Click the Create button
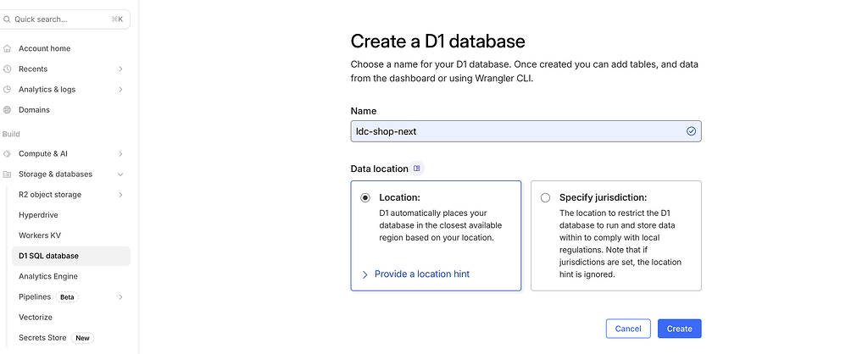Screen dimensions: 868x354 679,329
